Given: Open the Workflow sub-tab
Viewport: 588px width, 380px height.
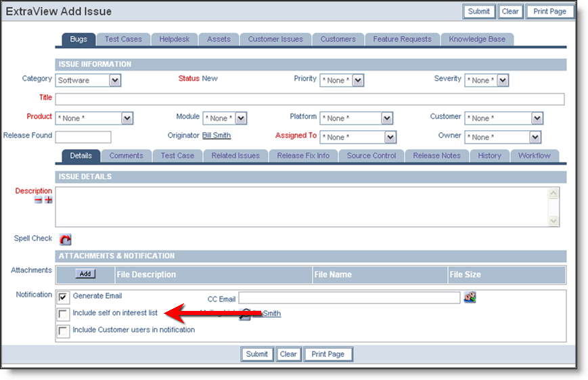Looking at the screenshot, I should pyautogui.click(x=535, y=156).
